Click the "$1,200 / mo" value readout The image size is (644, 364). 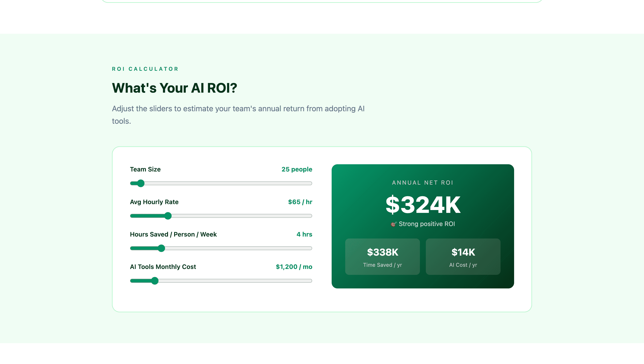pos(294,267)
